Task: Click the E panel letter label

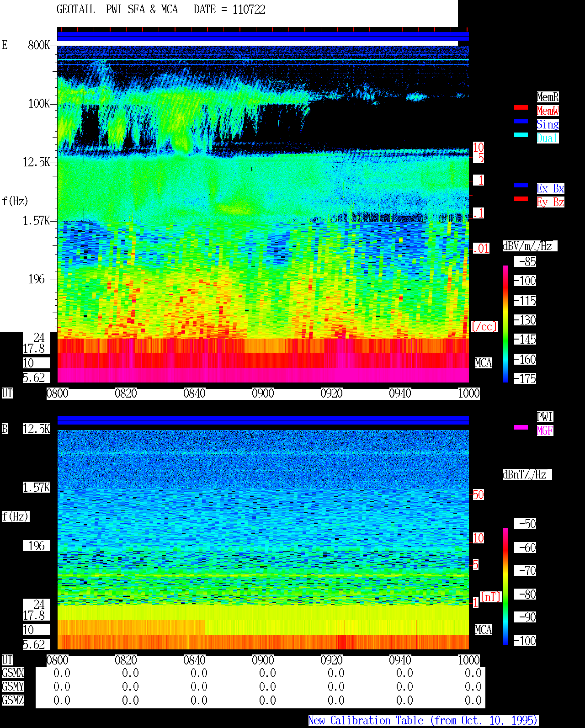Action: pos(5,45)
